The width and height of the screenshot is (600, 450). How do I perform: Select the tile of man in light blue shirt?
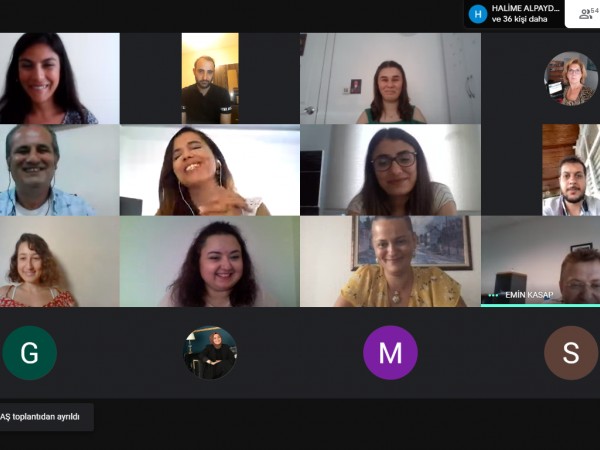click(60, 170)
